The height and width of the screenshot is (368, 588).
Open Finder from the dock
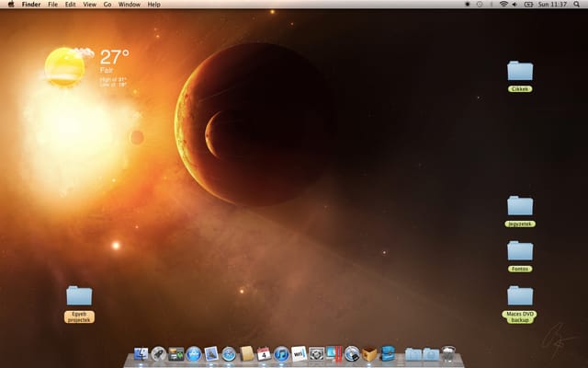(x=141, y=354)
